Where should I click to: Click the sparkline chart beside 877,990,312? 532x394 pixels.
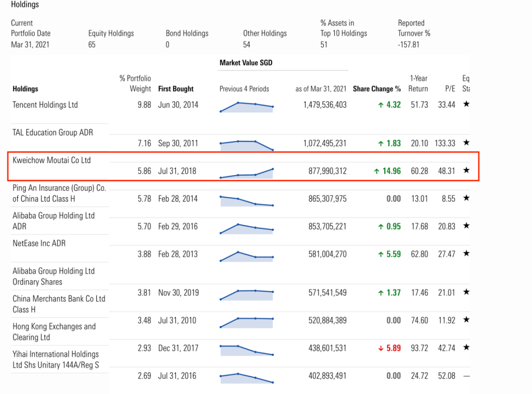[246, 173]
